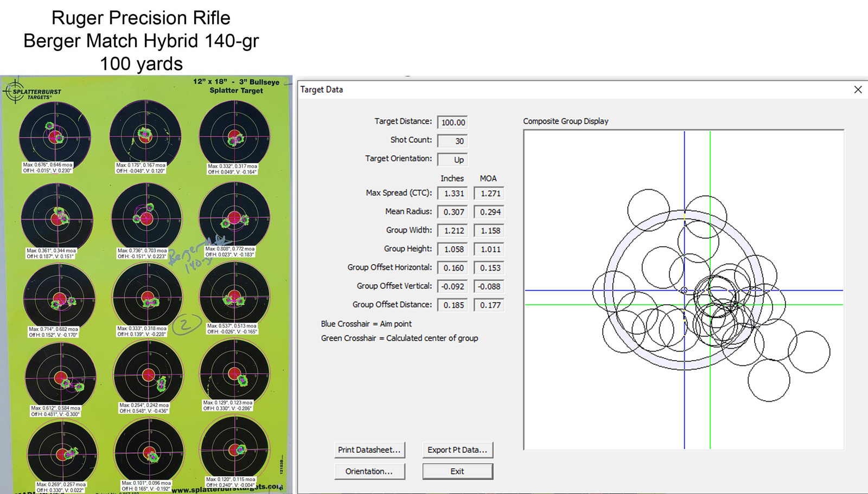This screenshot has height=494, width=868.
Task: Select Group Offset Vertical inches -0.092
Action: (452, 286)
